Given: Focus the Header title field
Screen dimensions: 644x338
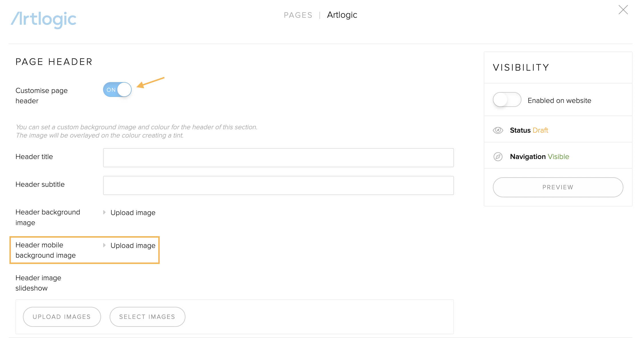Looking at the screenshot, I should (x=278, y=158).
